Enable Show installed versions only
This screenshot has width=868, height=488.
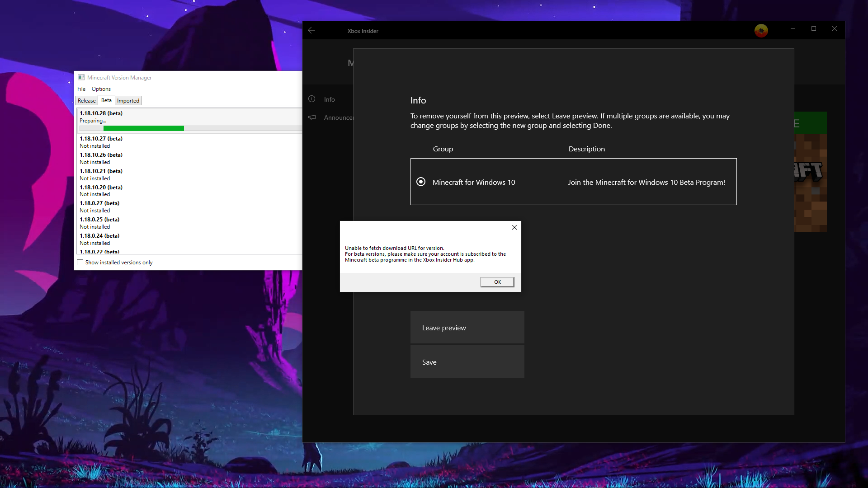80,262
